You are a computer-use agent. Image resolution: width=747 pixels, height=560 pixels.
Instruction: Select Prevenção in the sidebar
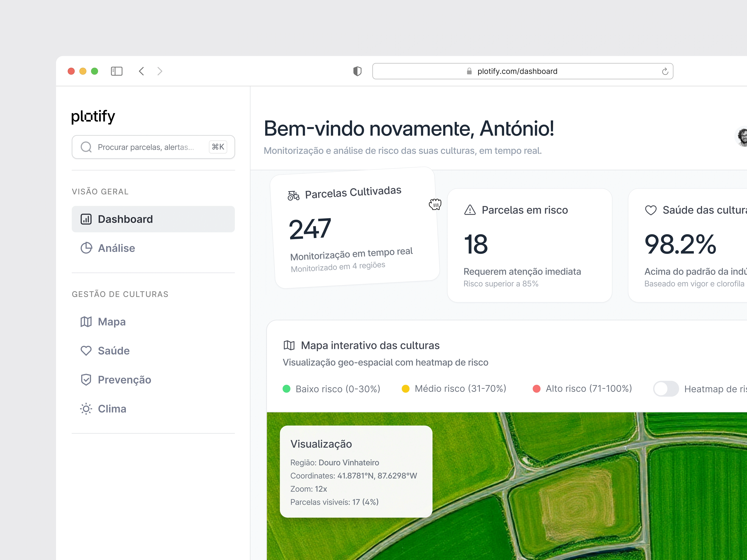coord(124,380)
